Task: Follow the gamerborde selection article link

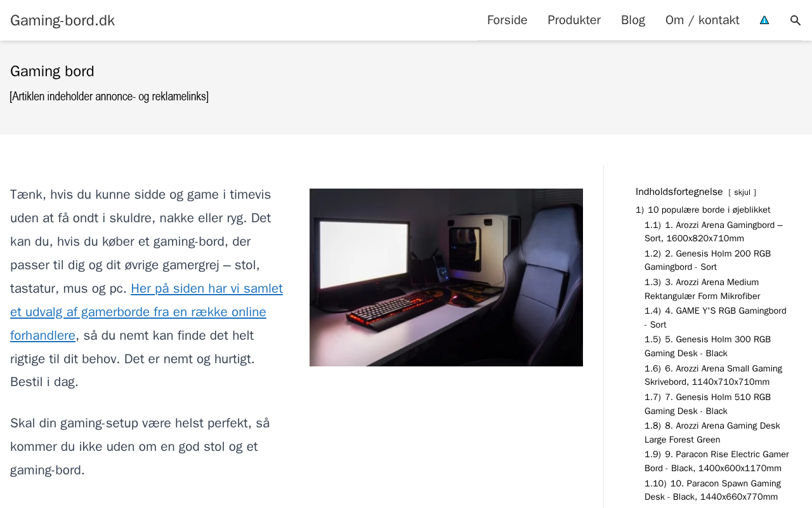Action: click(147, 312)
